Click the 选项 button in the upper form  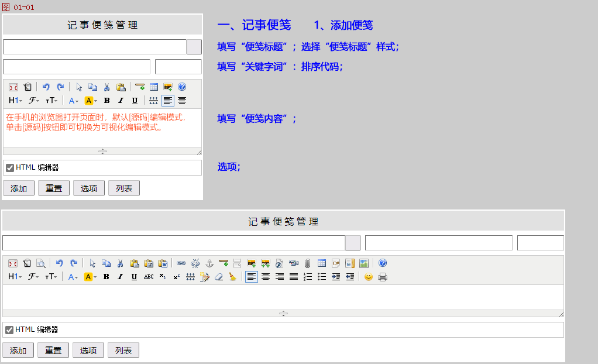pyautogui.click(x=89, y=188)
